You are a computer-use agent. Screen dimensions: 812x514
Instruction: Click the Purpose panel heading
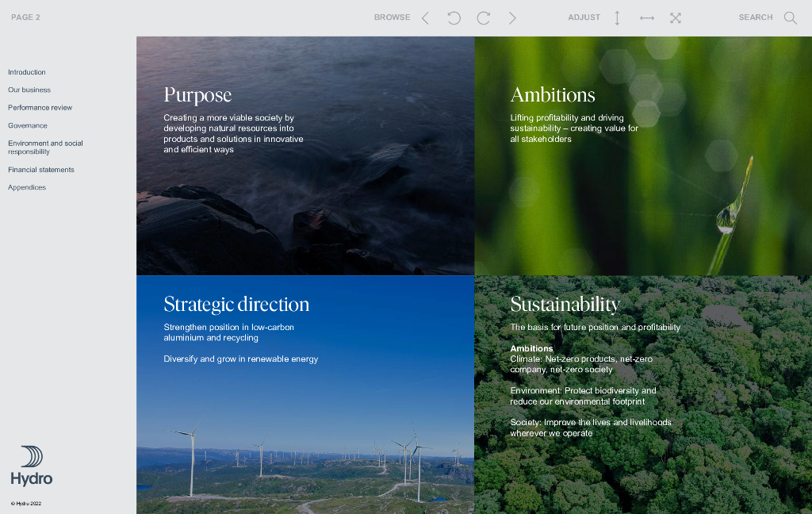click(x=197, y=95)
